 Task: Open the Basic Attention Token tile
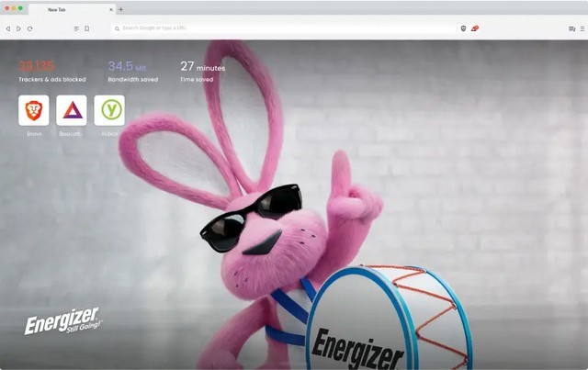click(x=72, y=110)
